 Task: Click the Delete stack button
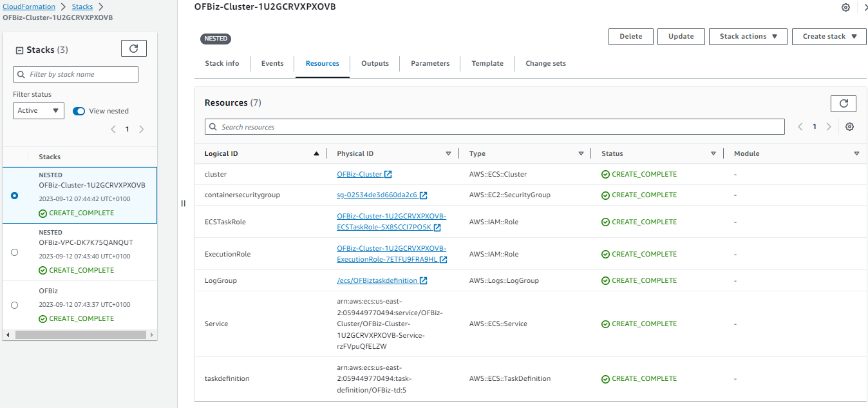(x=631, y=37)
